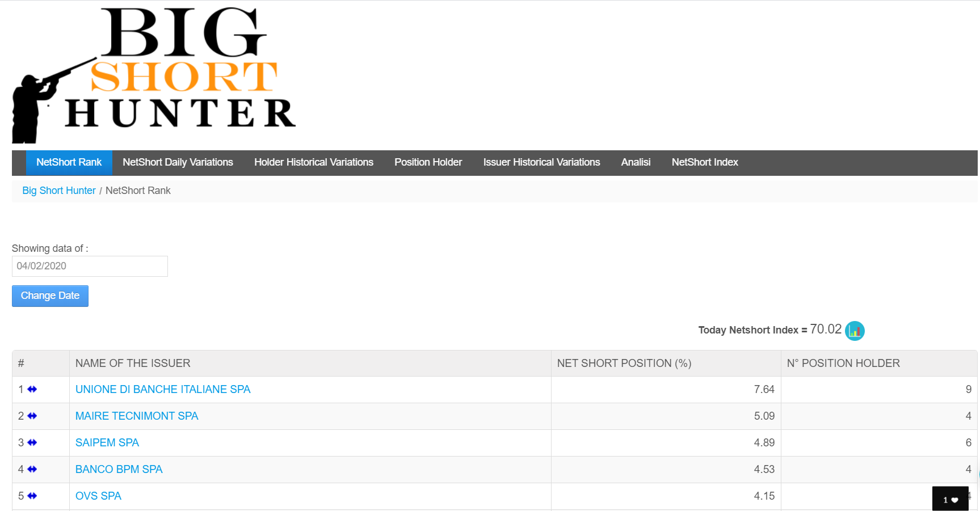Click net short value 7.64
Image resolution: width=980 pixels, height=511 pixels.
pyautogui.click(x=764, y=390)
